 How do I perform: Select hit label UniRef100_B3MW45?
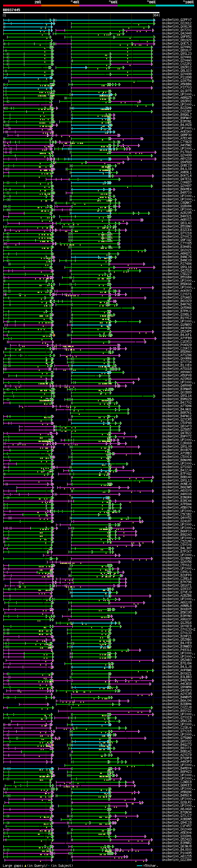coord(177,389)
